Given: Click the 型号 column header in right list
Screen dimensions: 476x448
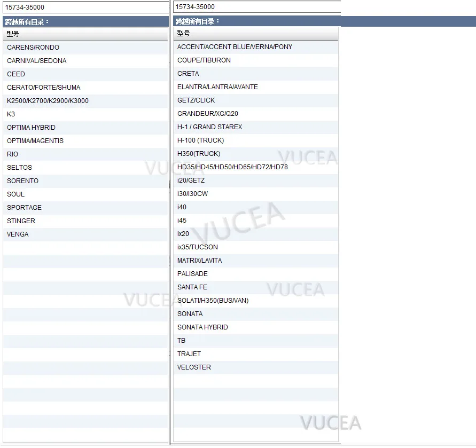Looking at the screenshot, I should (x=256, y=34).
